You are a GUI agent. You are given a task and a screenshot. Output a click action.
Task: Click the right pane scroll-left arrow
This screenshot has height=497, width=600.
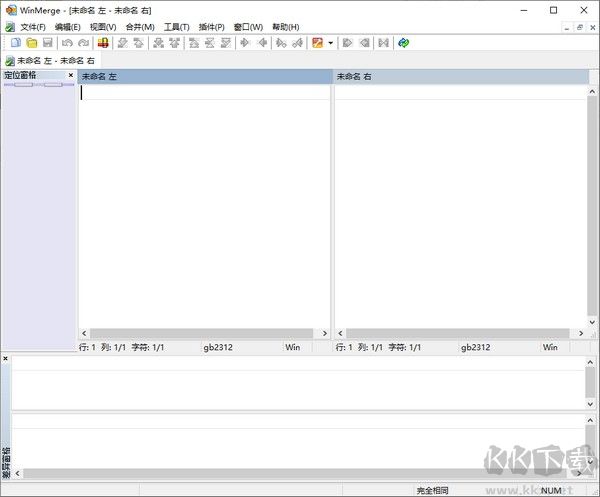tap(340, 333)
